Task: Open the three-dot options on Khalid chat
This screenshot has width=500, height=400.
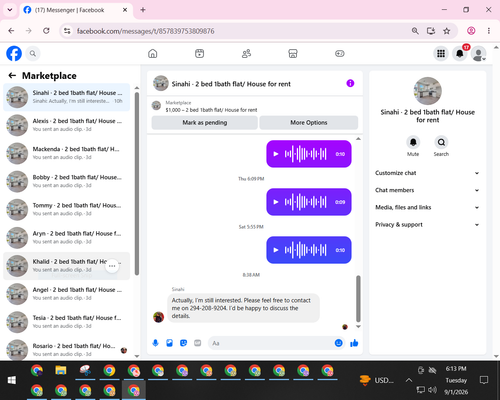Action: coord(112,266)
